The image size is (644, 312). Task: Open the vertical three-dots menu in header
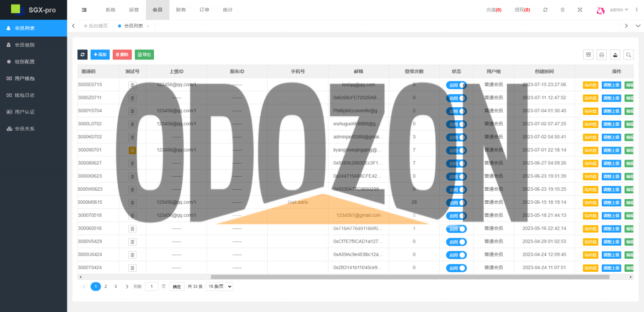pos(636,10)
